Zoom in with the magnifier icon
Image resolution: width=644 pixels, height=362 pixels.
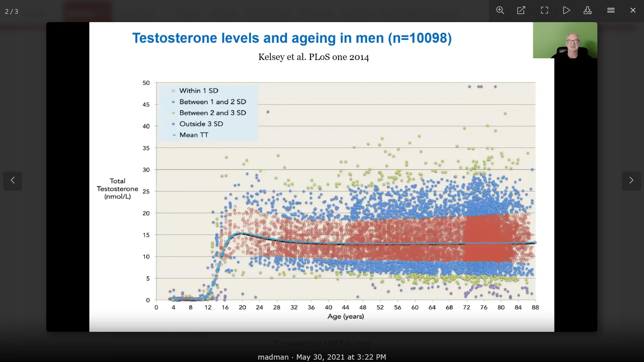[x=500, y=10]
